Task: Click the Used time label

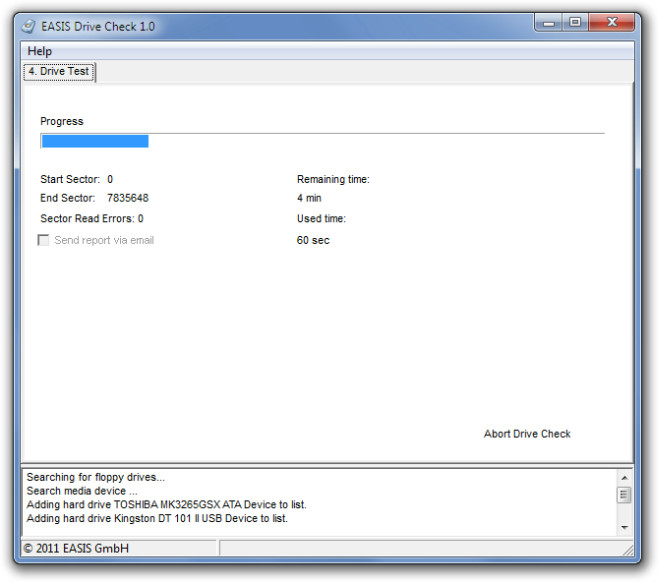Action: 321,218
